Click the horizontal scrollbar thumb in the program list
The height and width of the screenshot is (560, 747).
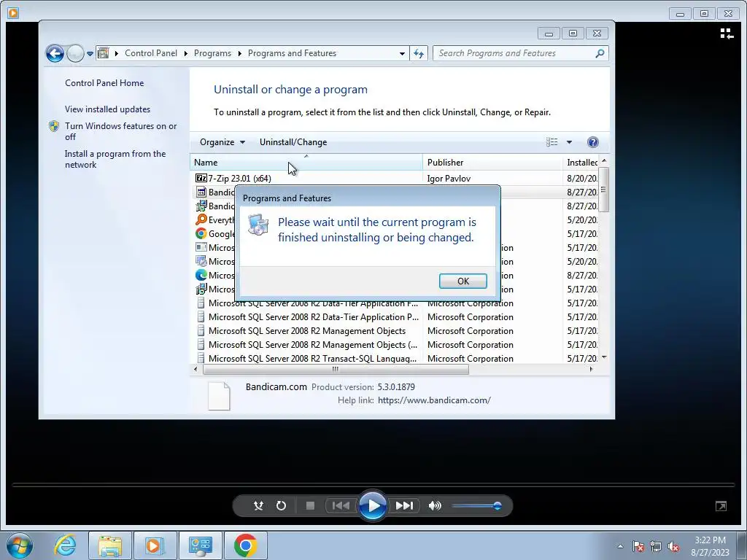[x=336, y=369]
